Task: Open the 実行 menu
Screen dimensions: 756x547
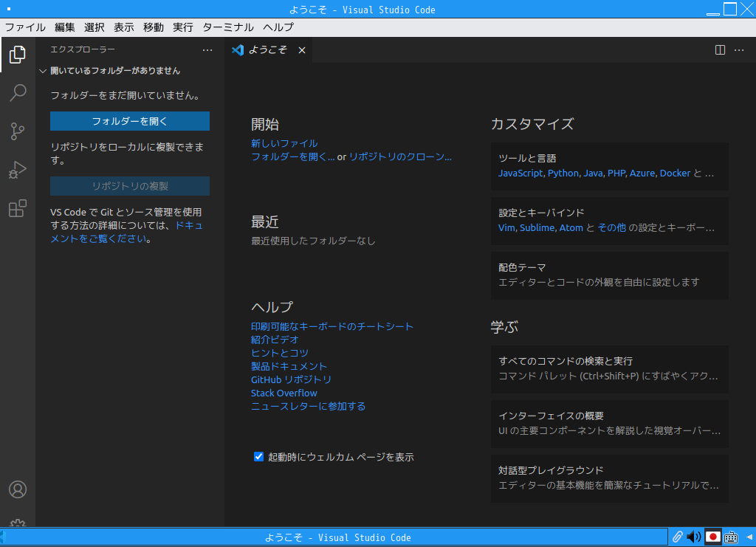Action: 183,27
